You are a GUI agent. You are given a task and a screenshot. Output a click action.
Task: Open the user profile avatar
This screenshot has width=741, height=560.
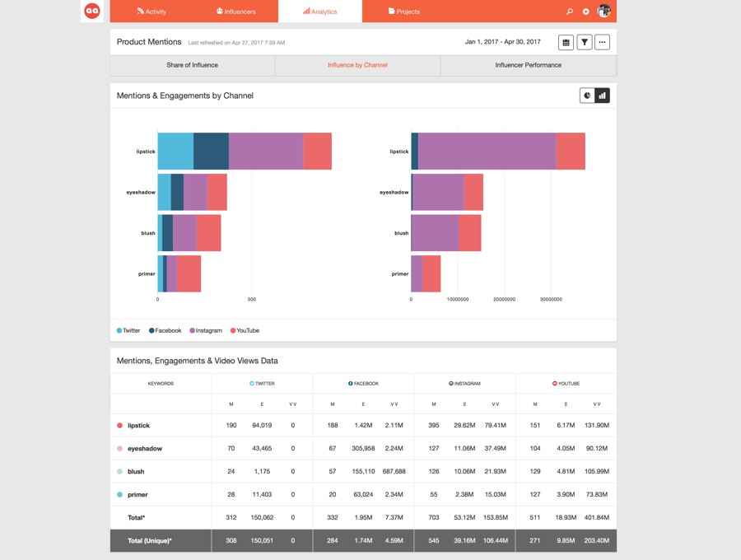[x=604, y=11]
